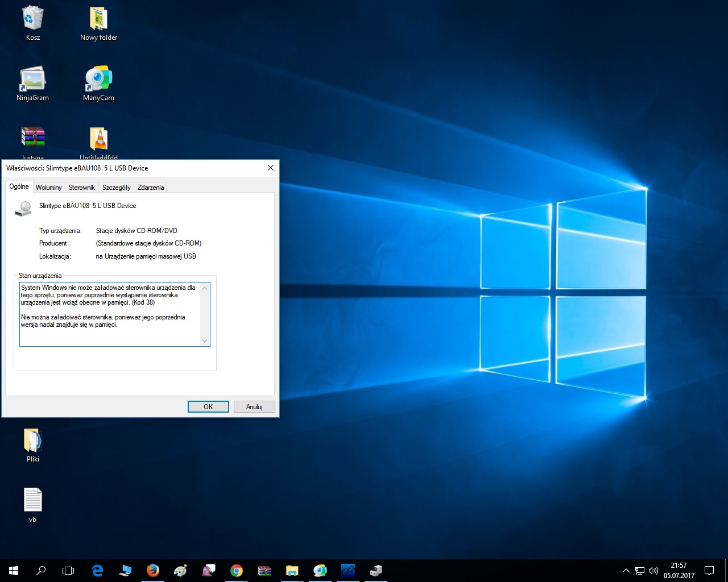The image size is (728, 582).
Task: Launch Microsoft Edge from taskbar
Action: (x=97, y=570)
